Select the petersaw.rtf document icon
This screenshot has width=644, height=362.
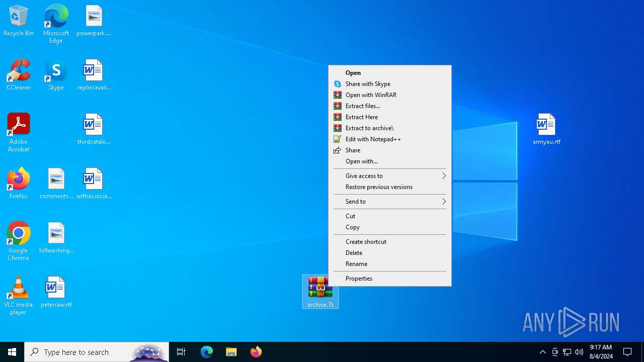tap(56, 292)
